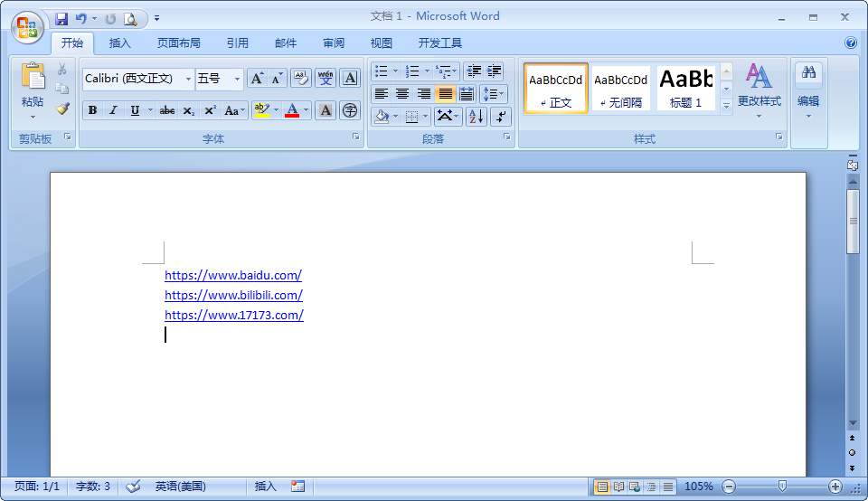Image resolution: width=868 pixels, height=501 pixels.
Task: Click the Show paragraph marks icon
Action: (x=500, y=117)
